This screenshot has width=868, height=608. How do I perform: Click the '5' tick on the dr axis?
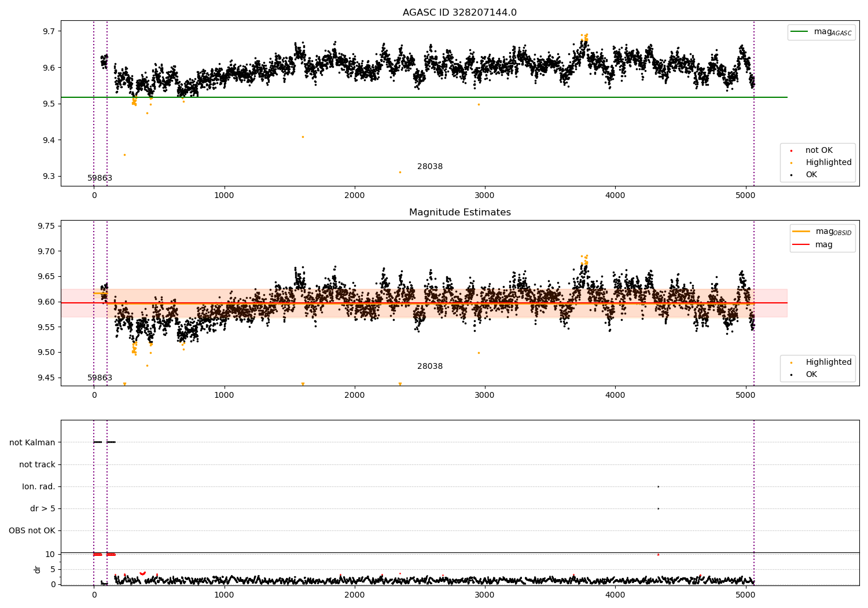click(x=53, y=570)
